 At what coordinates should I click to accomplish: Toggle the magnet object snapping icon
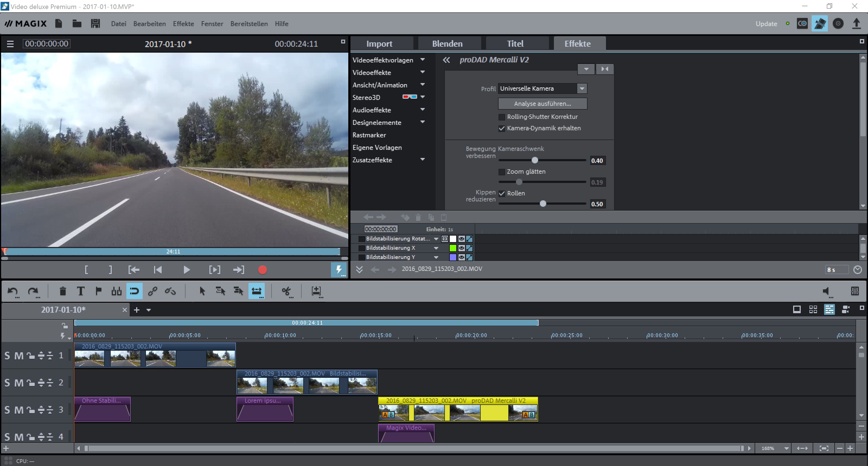click(x=135, y=291)
